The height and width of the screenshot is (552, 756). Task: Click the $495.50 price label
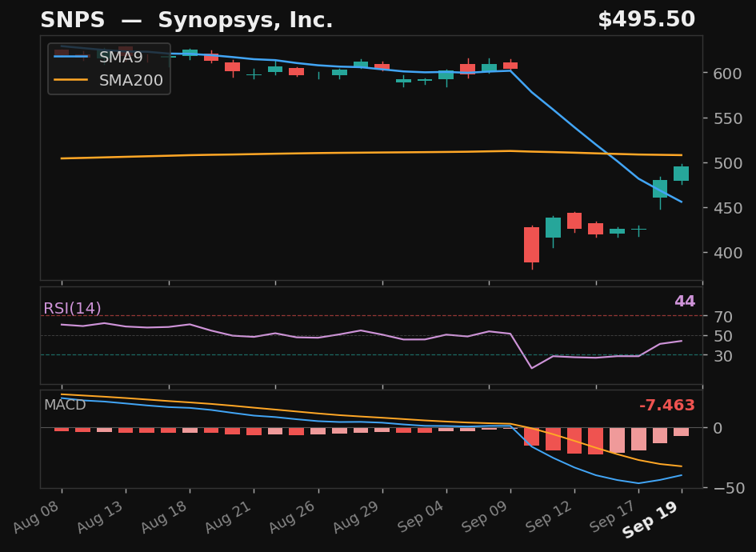[646, 20]
